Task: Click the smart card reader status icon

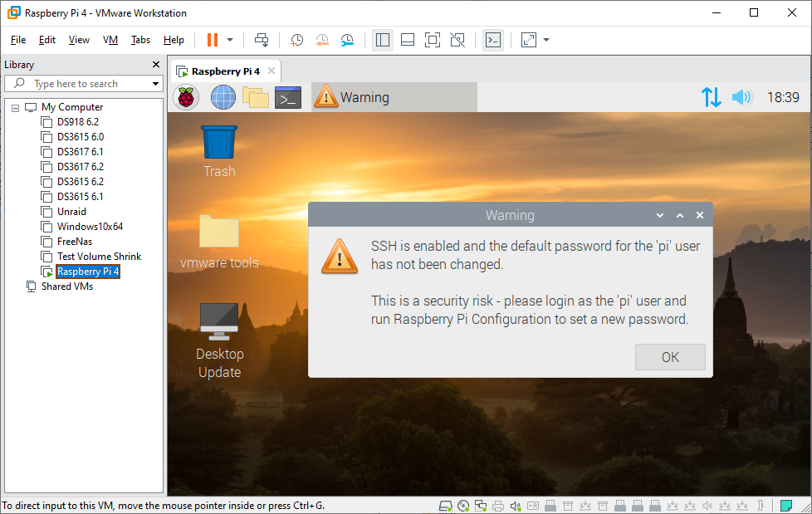Action: (x=533, y=506)
